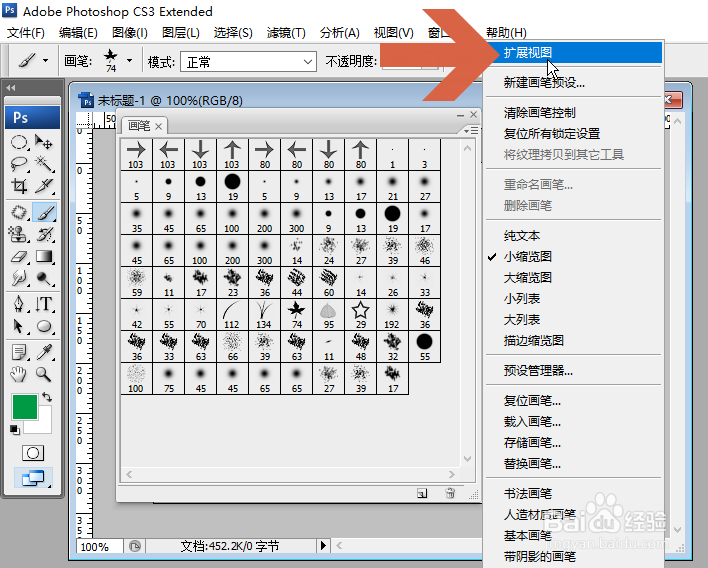Select the Eyedropper tool
Image resolution: width=708 pixels, height=568 pixels.
44,352
